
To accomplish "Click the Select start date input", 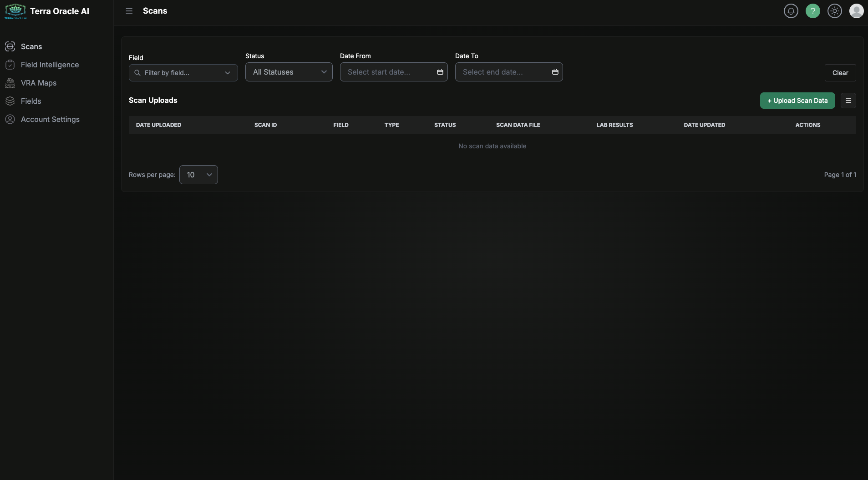I will 387,72.
